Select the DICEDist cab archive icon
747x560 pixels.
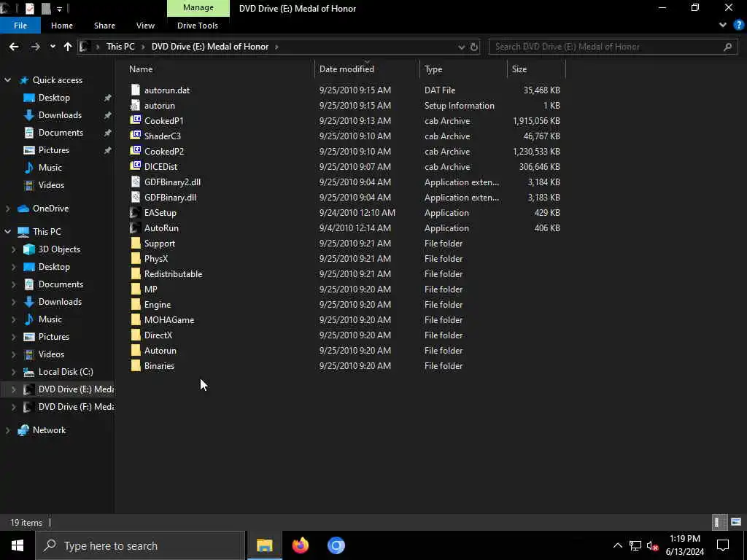click(x=136, y=166)
